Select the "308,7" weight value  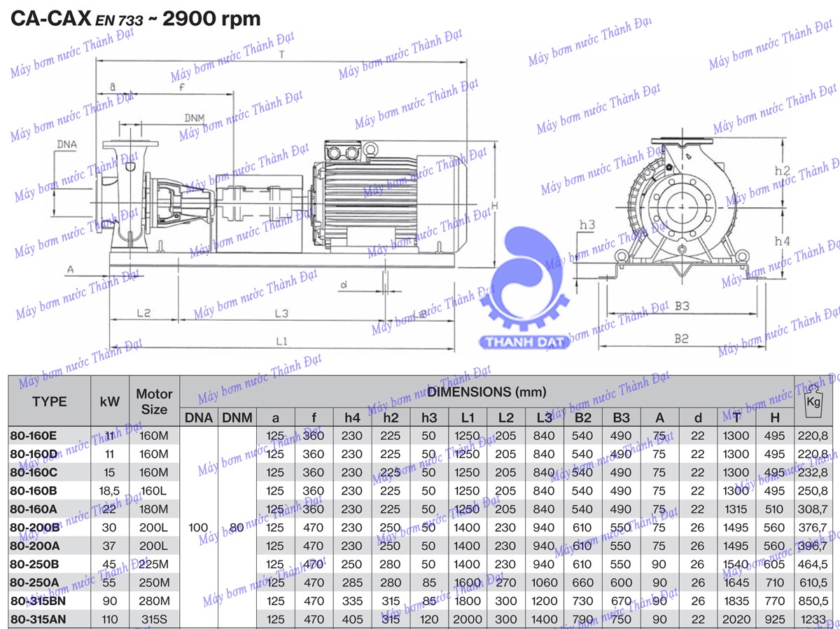click(x=813, y=509)
